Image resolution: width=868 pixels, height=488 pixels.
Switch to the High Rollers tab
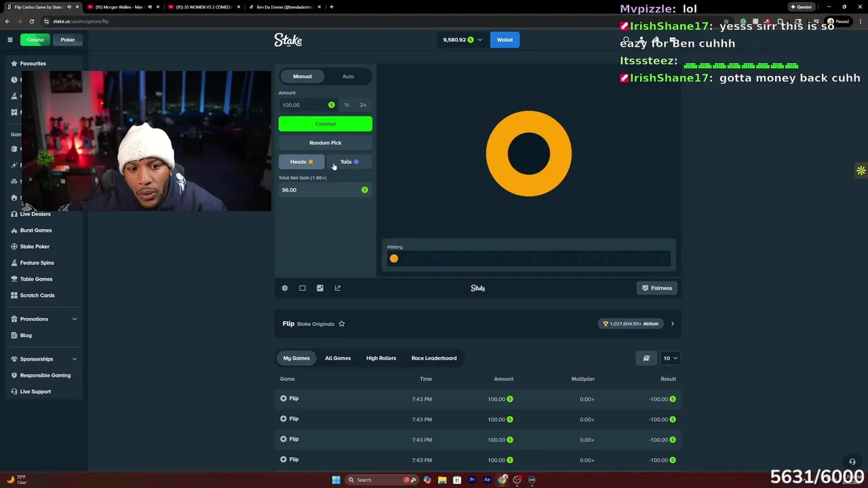point(381,358)
